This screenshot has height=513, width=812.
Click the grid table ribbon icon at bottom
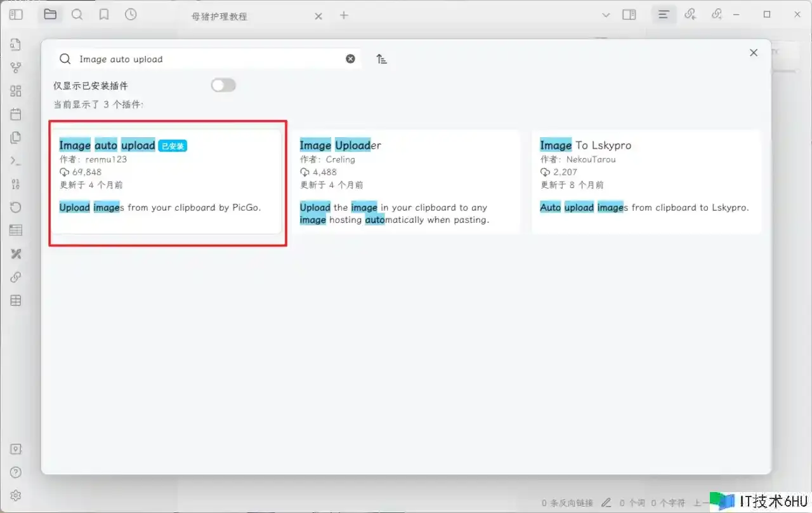tap(16, 300)
